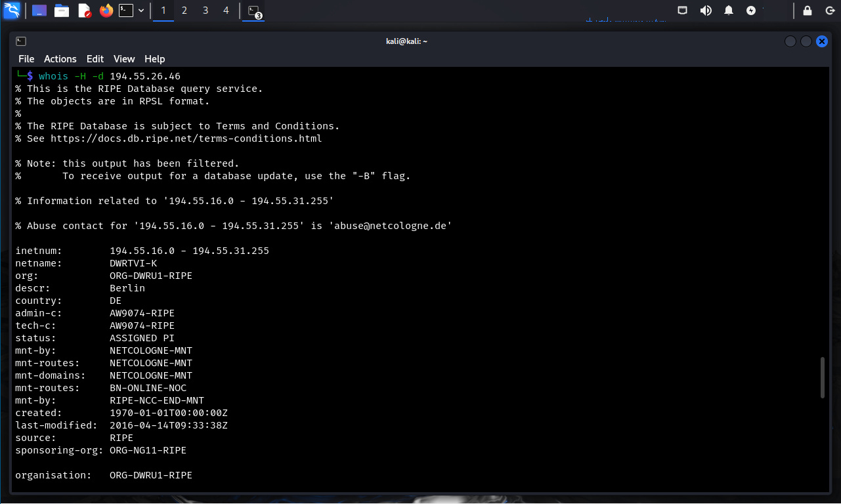Click the log out icon
This screenshot has height=504, width=841.
click(830, 10)
